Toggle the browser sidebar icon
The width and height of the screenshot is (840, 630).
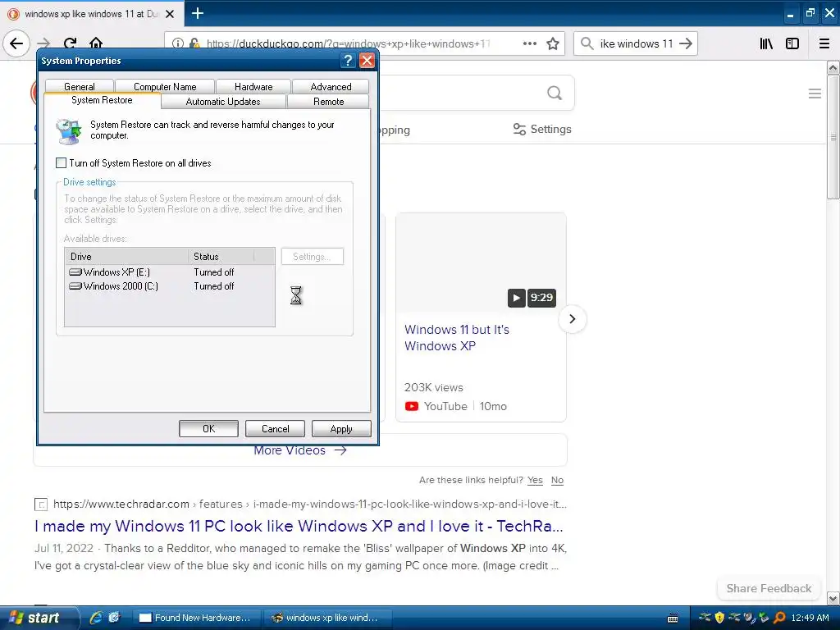point(792,44)
